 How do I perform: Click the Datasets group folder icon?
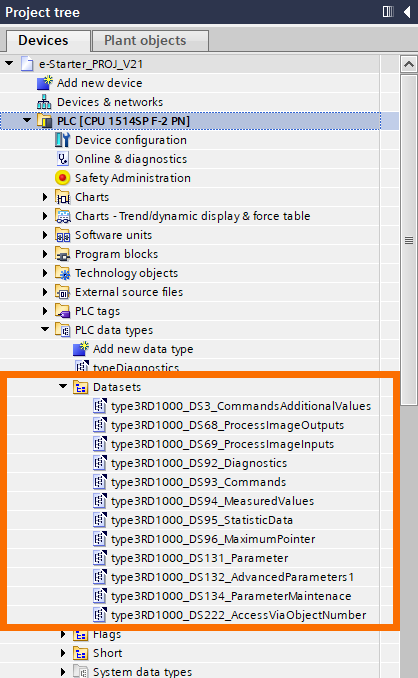tap(81, 387)
